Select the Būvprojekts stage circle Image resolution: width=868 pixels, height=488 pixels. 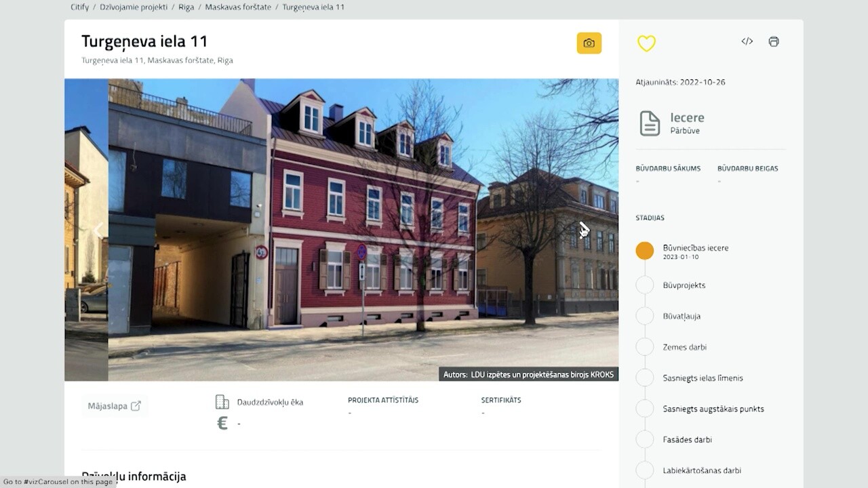point(645,285)
